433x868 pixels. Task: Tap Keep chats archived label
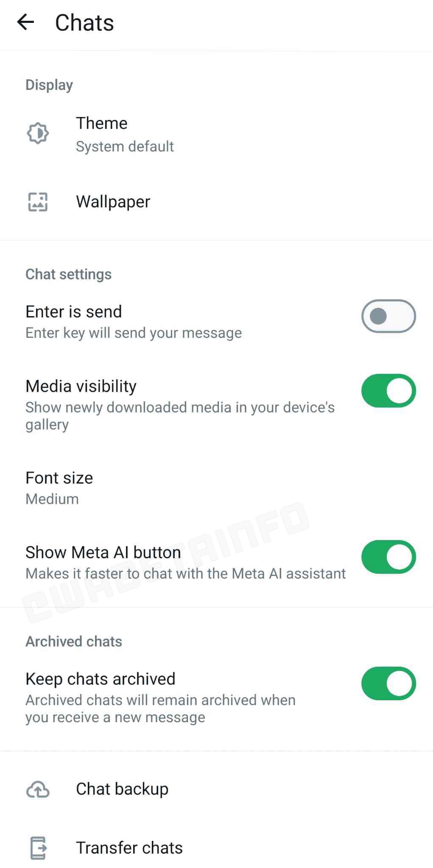[x=101, y=679]
